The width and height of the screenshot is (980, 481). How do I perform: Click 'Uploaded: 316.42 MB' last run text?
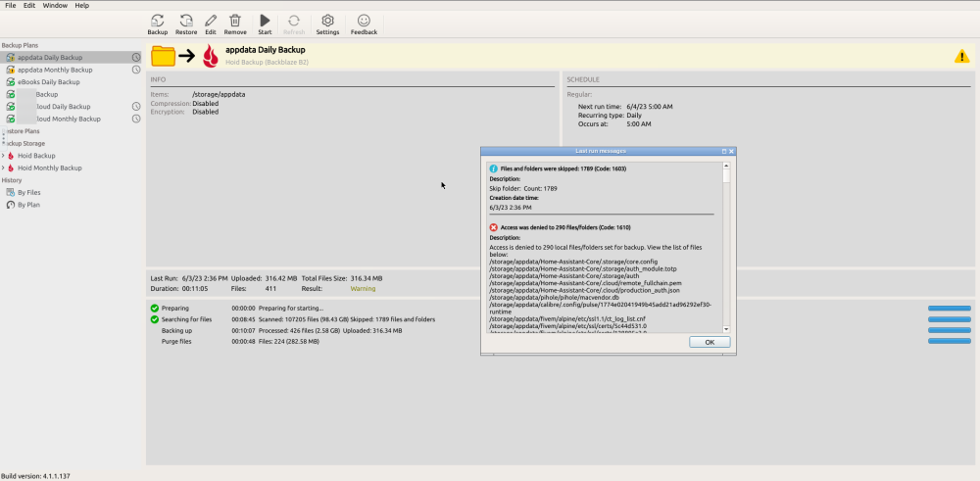coord(264,278)
